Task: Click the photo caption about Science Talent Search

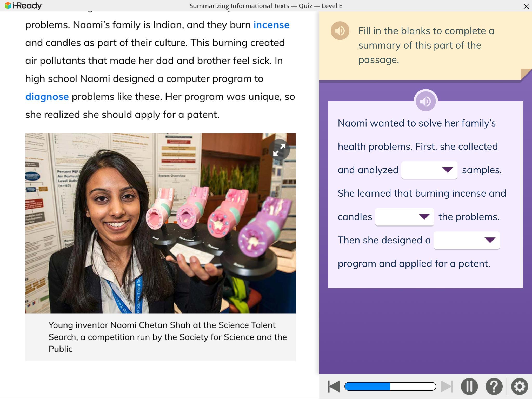Action: point(168,337)
